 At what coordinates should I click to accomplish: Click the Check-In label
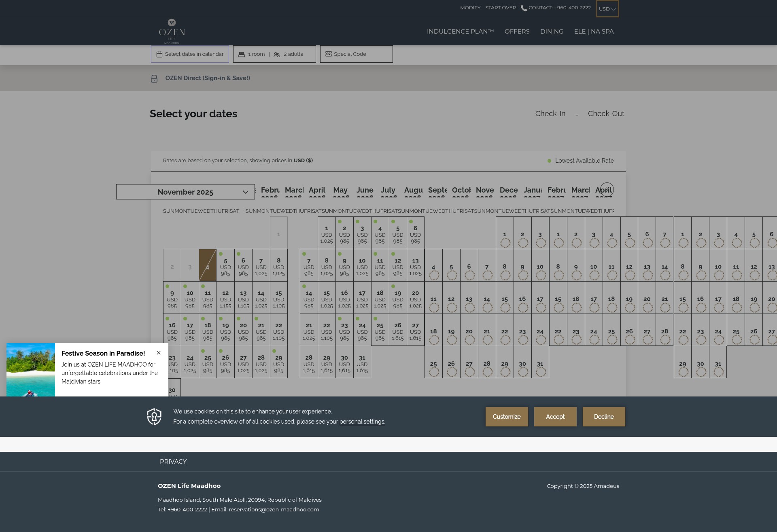(x=550, y=114)
